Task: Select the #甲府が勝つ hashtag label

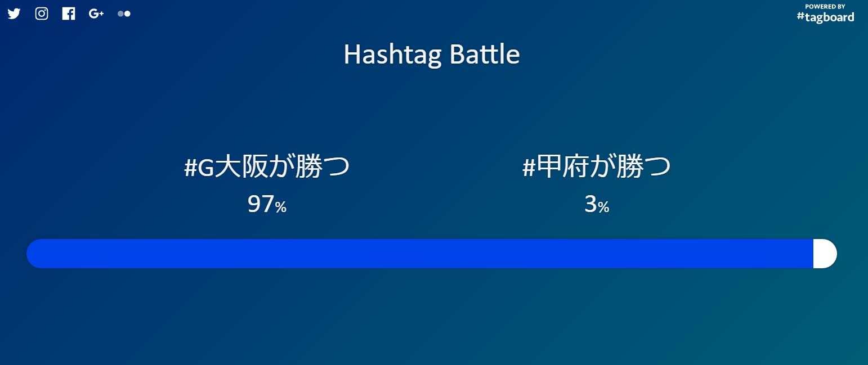Action: pyautogui.click(x=597, y=168)
